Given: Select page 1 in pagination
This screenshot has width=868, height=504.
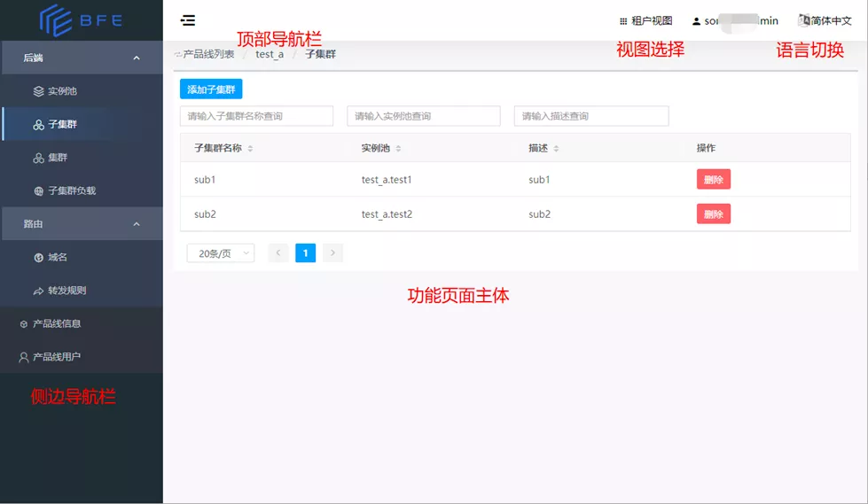Looking at the screenshot, I should pyautogui.click(x=306, y=252).
